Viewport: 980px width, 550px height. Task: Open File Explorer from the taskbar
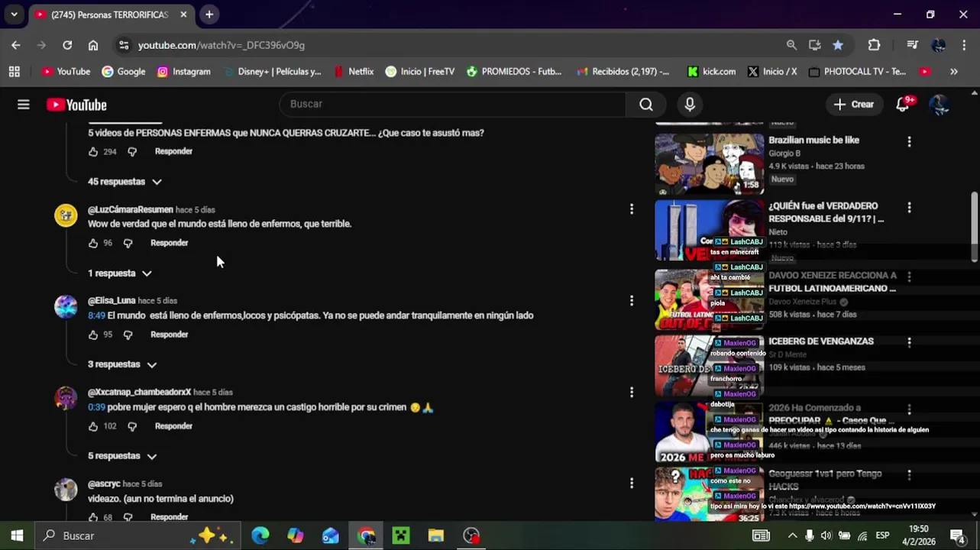(436, 535)
